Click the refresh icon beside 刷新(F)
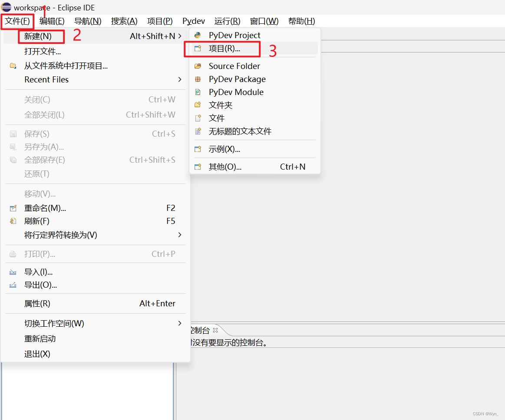The width and height of the screenshot is (505, 420). click(x=13, y=221)
